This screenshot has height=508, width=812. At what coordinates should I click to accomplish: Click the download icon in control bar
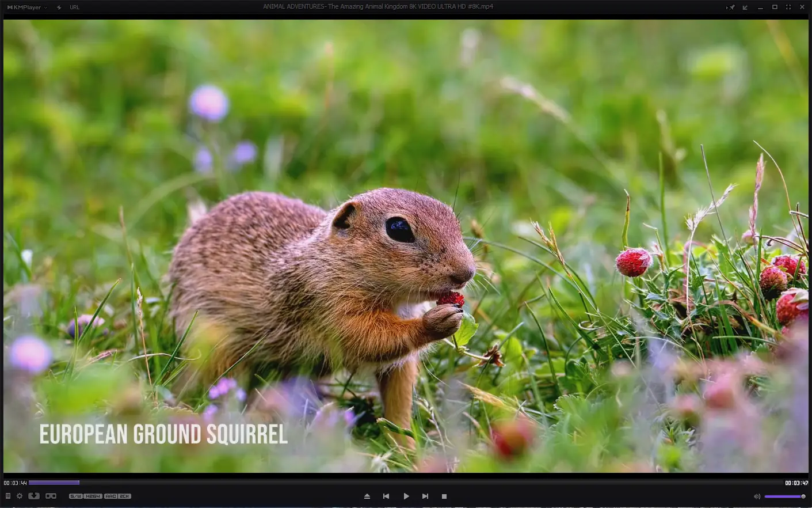pyautogui.click(x=34, y=496)
